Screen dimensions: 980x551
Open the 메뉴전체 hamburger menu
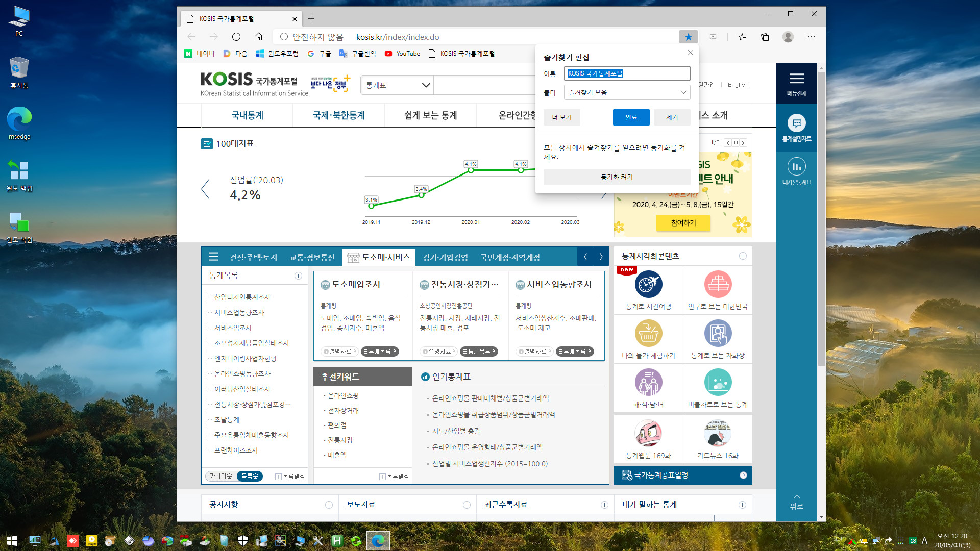pos(797,84)
